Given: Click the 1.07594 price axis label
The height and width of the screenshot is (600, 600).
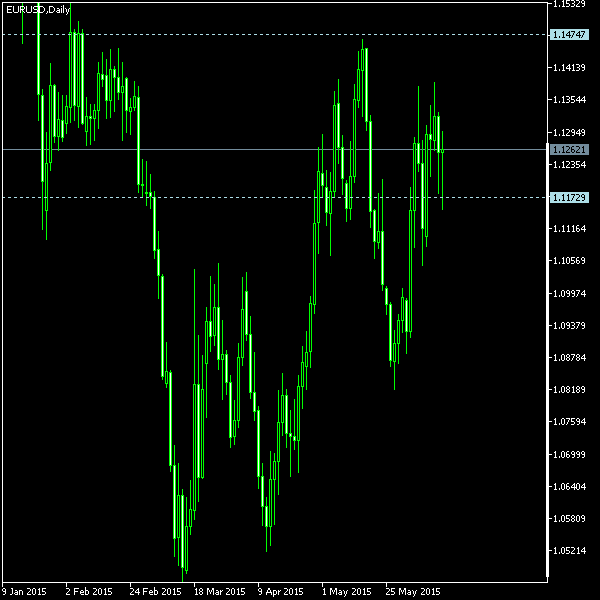Looking at the screenshot, I should [569, 422].
